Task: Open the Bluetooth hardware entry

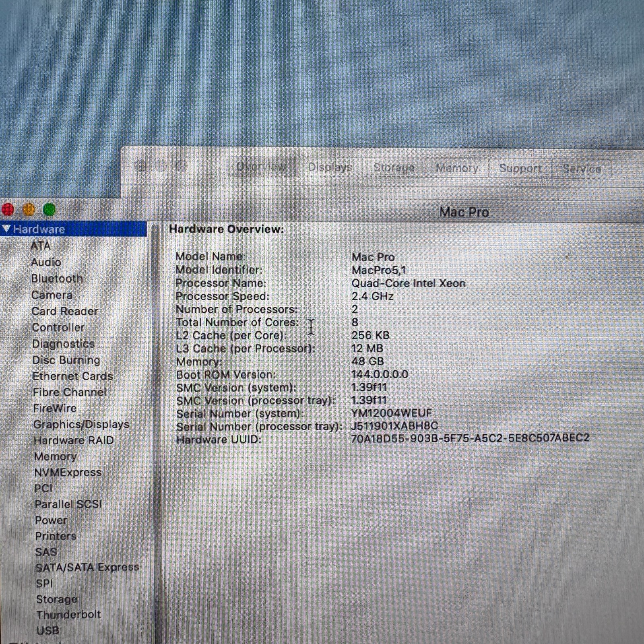Action: tap(57, 279)
